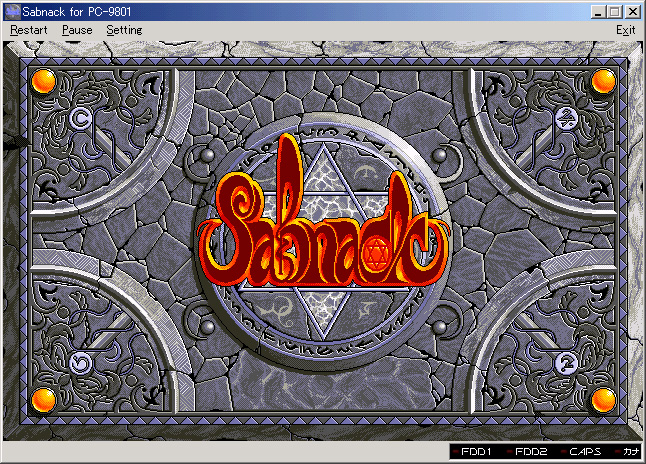
Task: Maximize the Sabnack window
Action: (614, 12)
